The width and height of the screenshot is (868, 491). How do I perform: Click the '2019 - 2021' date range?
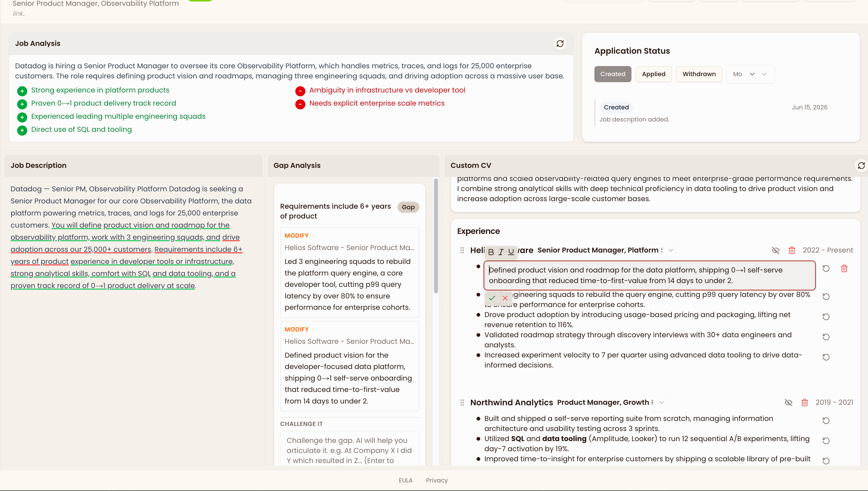[x=834, y=402]
